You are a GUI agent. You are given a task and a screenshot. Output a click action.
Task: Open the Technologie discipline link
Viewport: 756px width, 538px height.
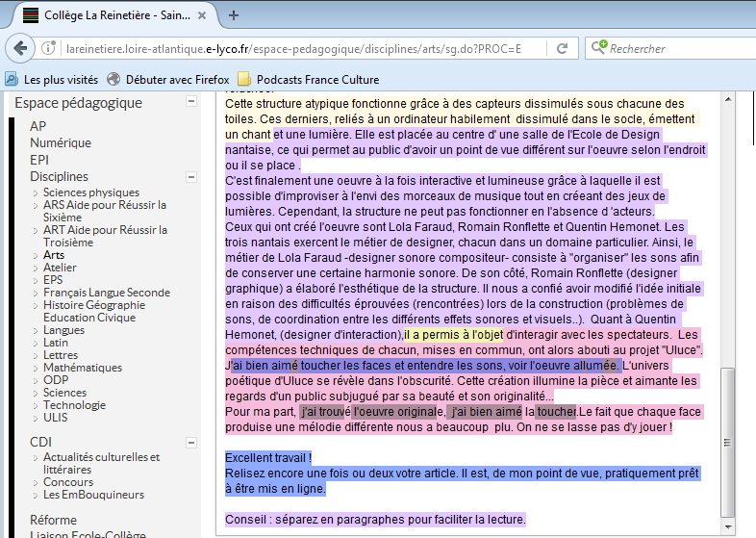click(74, 405)
